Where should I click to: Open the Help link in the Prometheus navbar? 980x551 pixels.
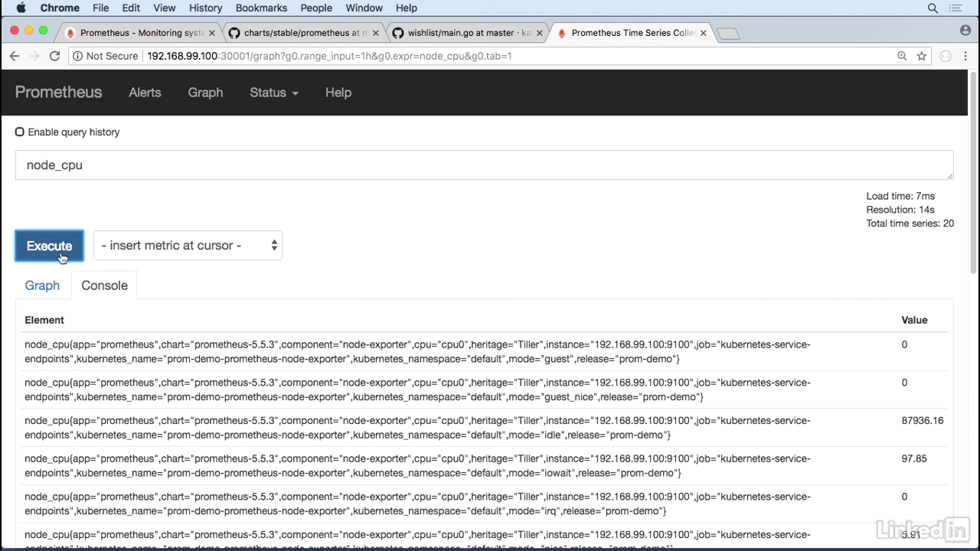338,93
